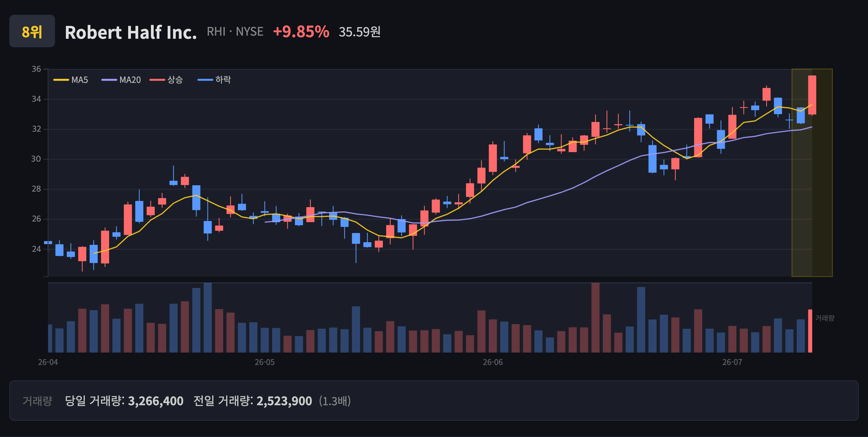Click the 34 price axis label
The height and width of the screenshot is (437, 868).
coord(36,99)
